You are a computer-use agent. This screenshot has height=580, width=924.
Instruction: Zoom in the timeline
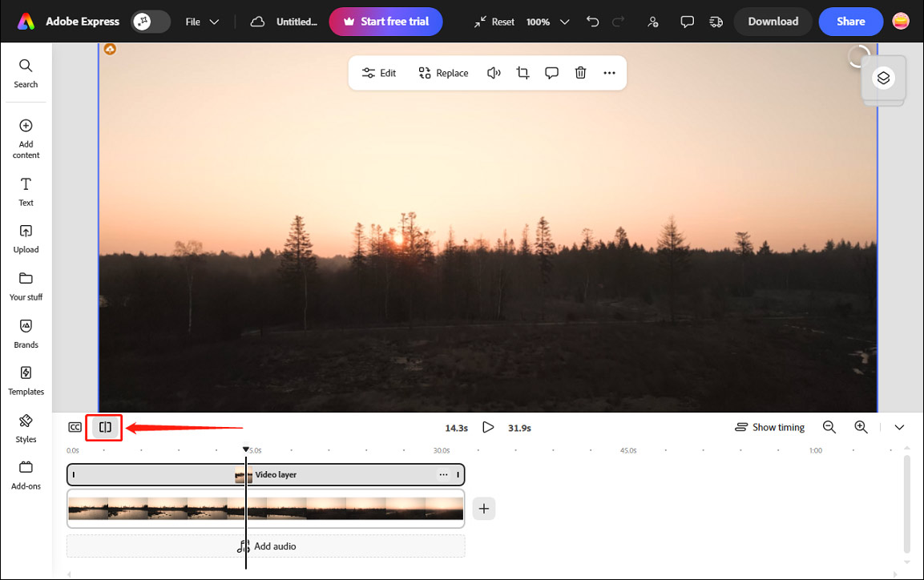coord(861,428)
